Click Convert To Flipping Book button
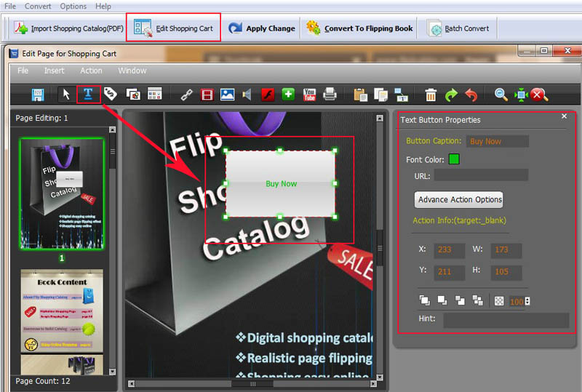This screenshot has height=392, width=582. click(x=359, y=28)
